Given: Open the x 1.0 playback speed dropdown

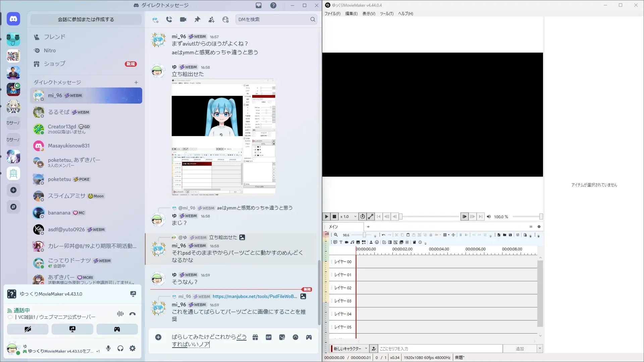Looking at the screenshot, I should pos(355,217).
